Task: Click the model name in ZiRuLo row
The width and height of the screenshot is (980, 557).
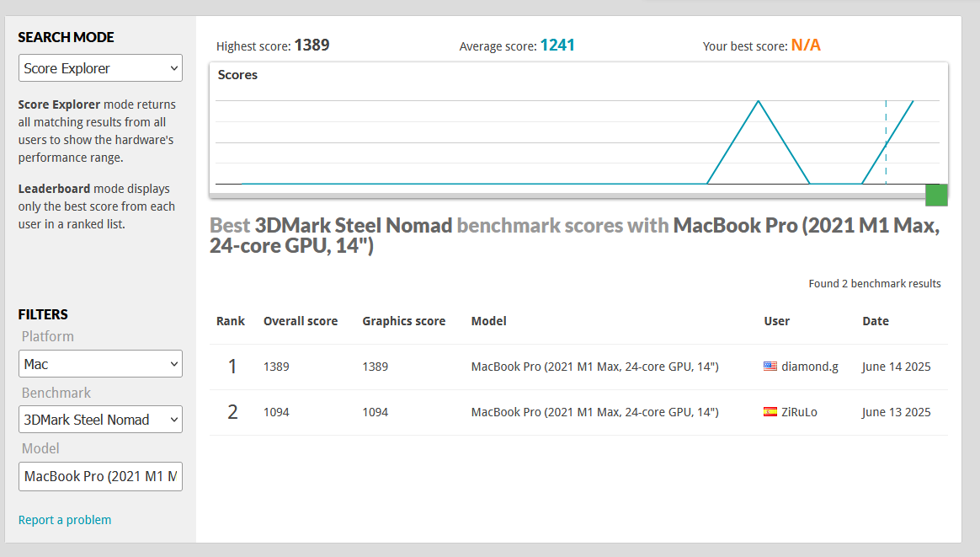Action: pyautogui.click(x=595, y=412)
